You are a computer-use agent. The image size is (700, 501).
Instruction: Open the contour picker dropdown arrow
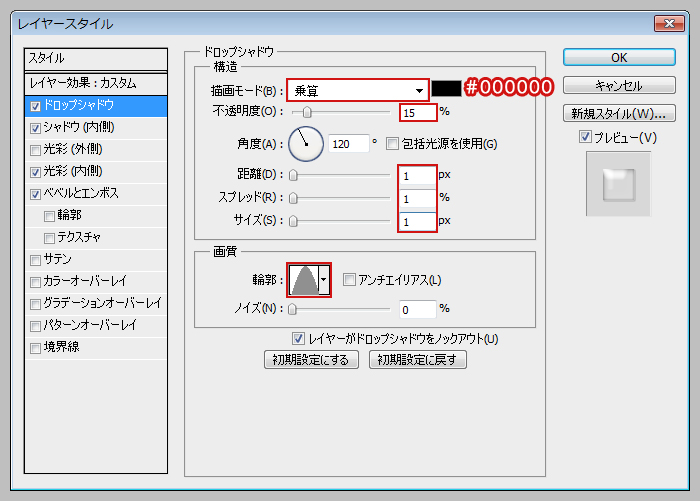(324, 280)
